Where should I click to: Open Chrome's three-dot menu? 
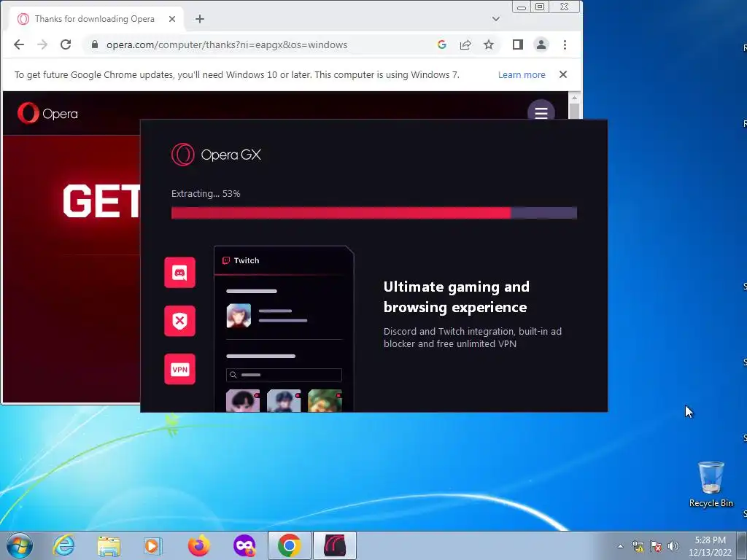click(x=565, y=44)
